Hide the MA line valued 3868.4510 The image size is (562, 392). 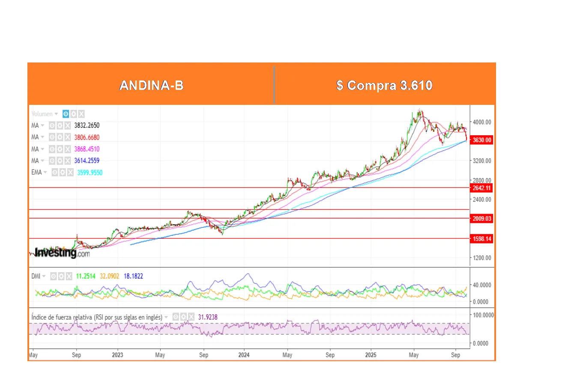click(x=52, y=149)
